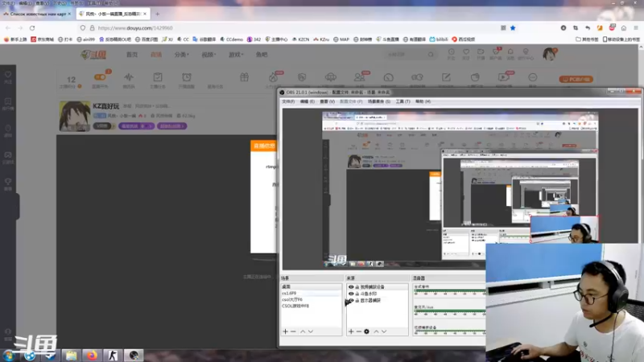
Task: Open 鱼吧 link on Douyu
Action: click(x=262, y=55)
